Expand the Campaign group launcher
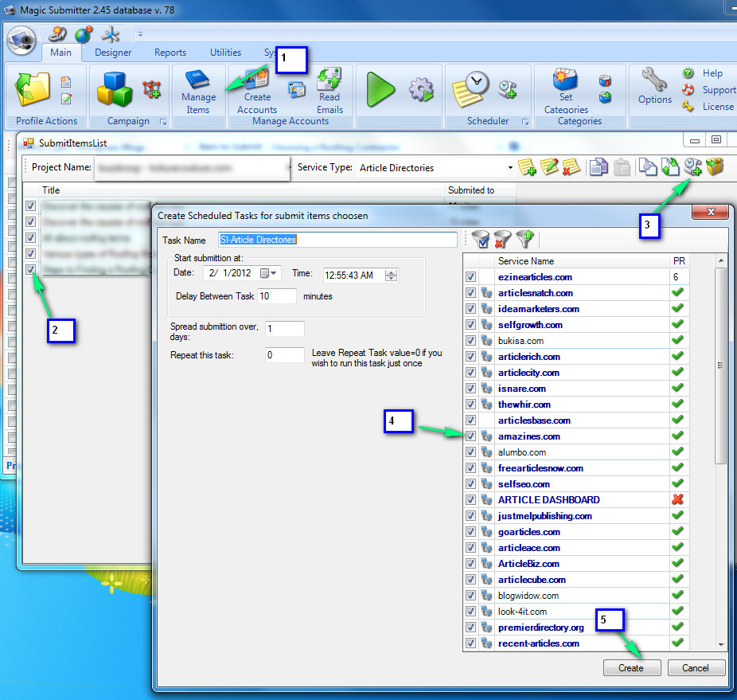This screenshot has height=700, width=737. click(x=164, y=122)
